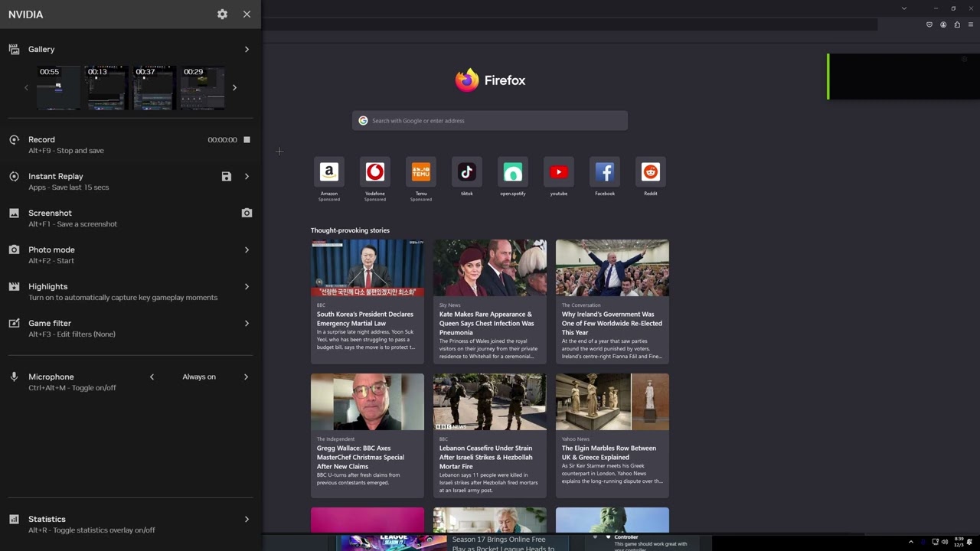Expand Highlights settings chevron
The width and height of the screenshot is (980, 551).
point(247,286)
